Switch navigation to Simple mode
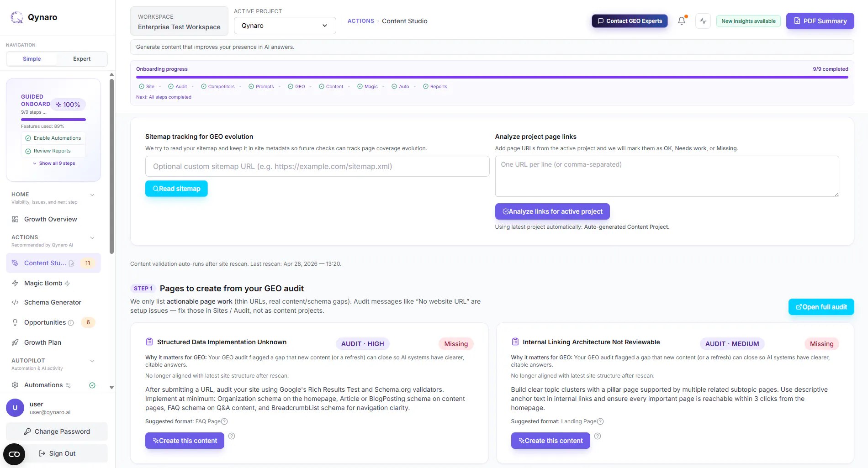This screenshot has width=868, height=468. [32, 59]
